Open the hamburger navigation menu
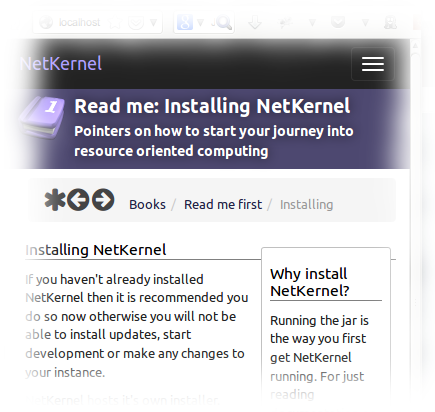Viewport: 435px width, 412px height. pyautogui.click(x=373, y=64)
